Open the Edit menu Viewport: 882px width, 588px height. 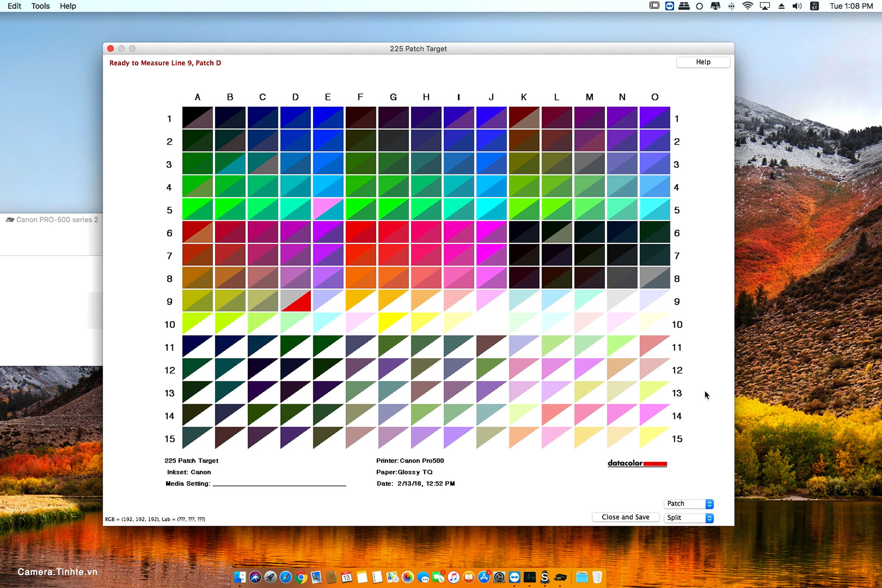(14, 6)
